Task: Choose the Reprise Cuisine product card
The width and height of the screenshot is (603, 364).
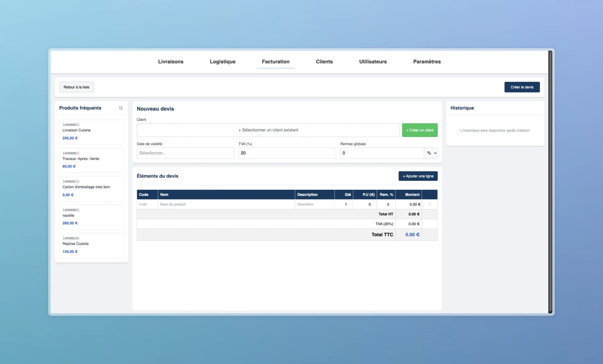Action: tap(91, 245)
